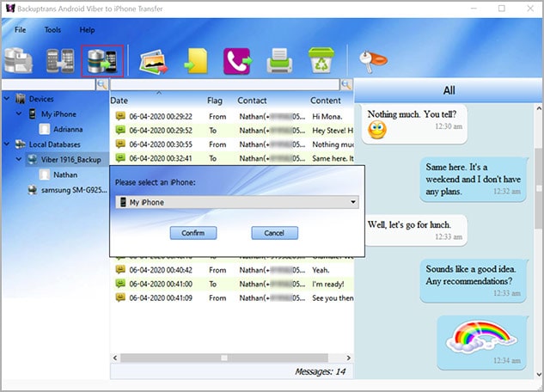544x392 pixels.
Task: Click the message icon for row 00:30:55
Action: pos(120,144)
